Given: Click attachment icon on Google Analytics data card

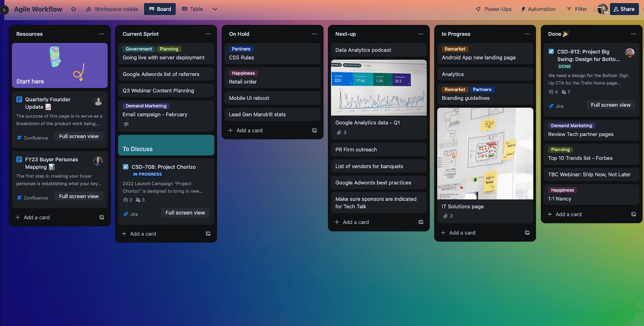Looking at the screenshot, I should [x=339, y=133].
